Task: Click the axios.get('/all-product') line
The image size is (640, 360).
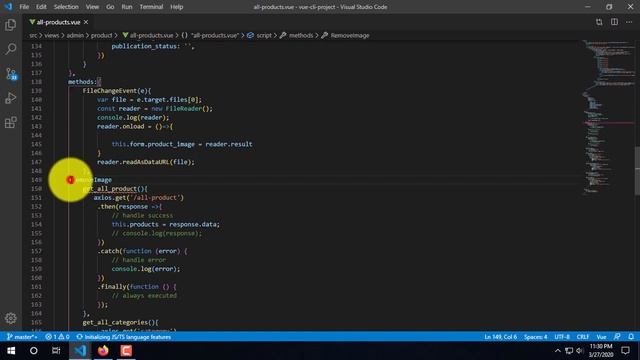Action: (139, 198)
